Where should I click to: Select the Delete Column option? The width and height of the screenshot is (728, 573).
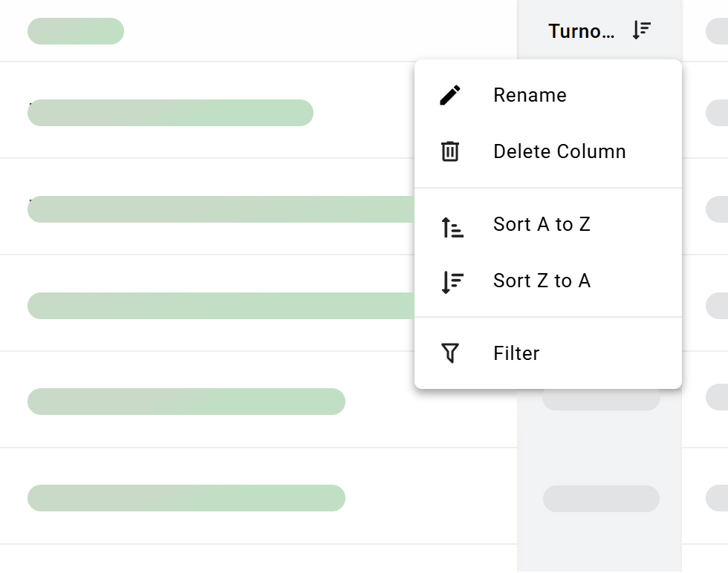pos(559,151)
